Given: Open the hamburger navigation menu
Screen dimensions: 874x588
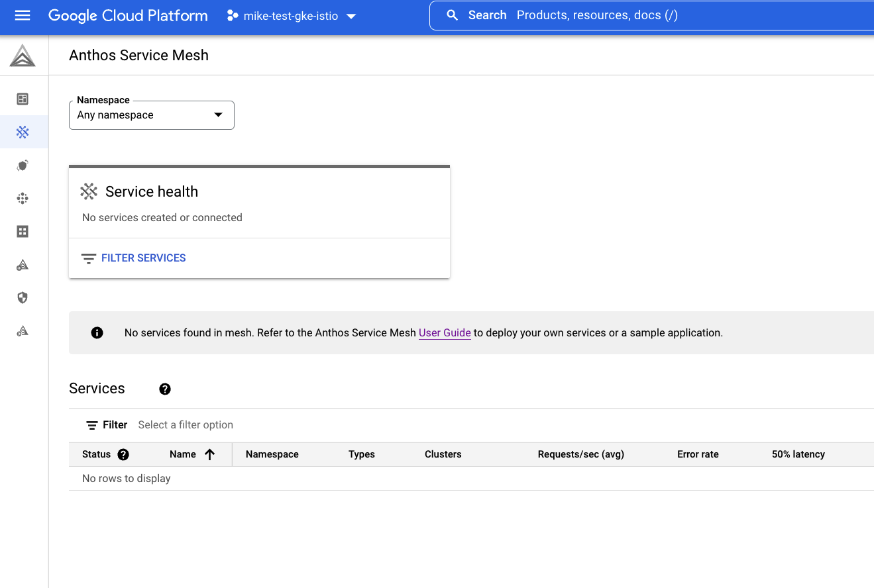Looking at the screenshot, I should tap(23, 15).
